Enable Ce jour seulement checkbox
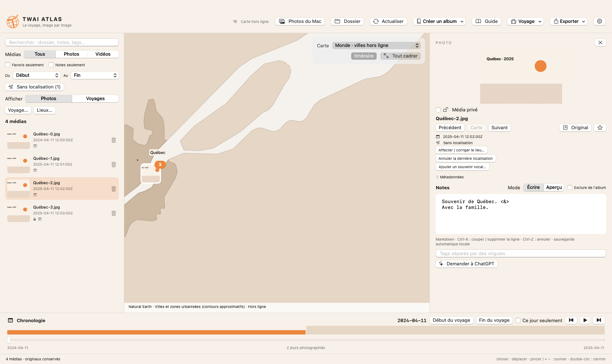612x364 pixels. [518, 320]
